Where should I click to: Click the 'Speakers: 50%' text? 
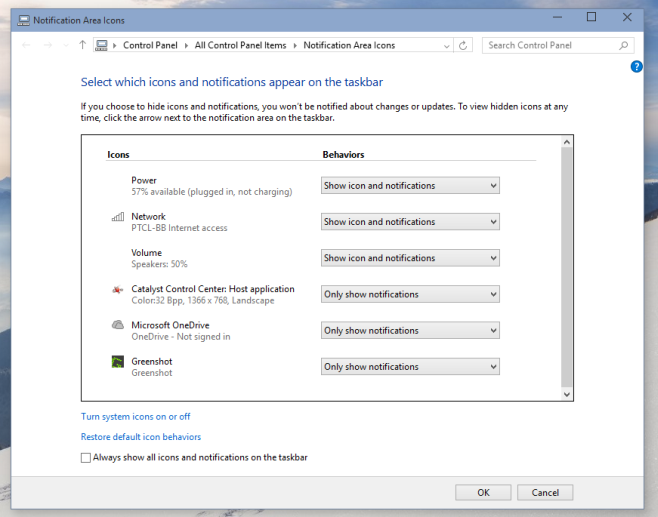tap(159, 264)
